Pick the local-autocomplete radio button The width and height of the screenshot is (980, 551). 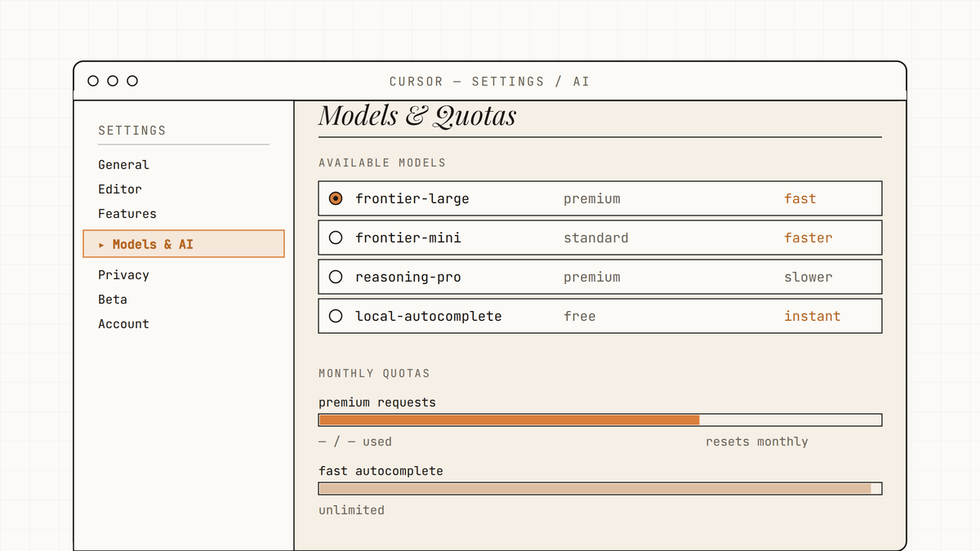[335, 316]
